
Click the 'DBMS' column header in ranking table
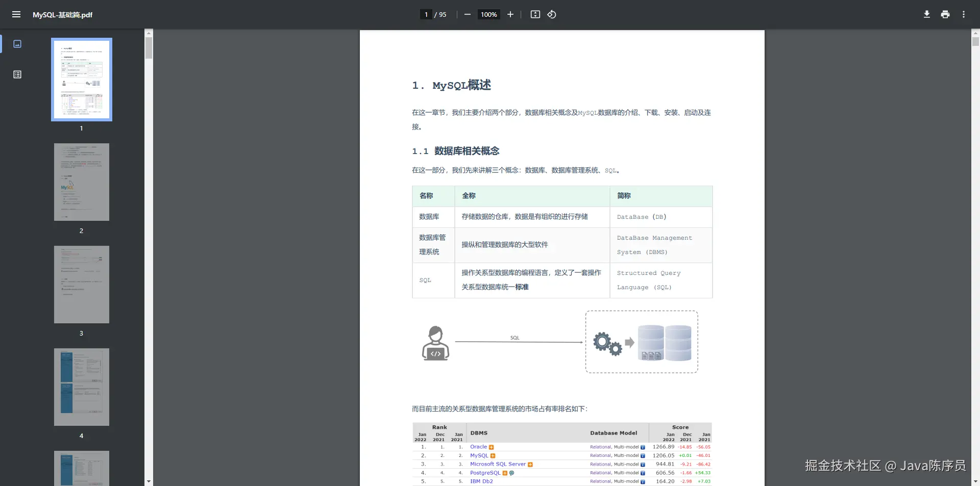coord(479,433)
